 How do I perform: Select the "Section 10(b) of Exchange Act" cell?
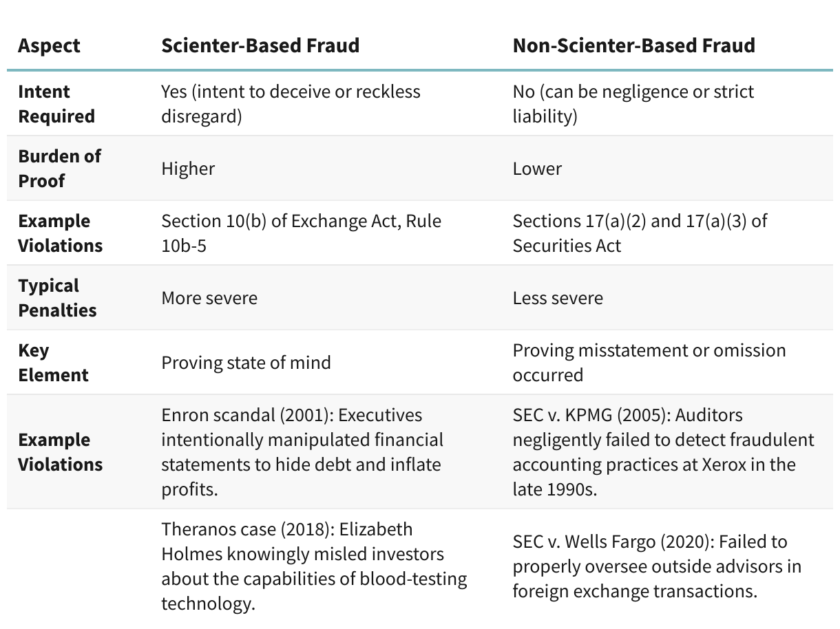click(x=301, y=233)
